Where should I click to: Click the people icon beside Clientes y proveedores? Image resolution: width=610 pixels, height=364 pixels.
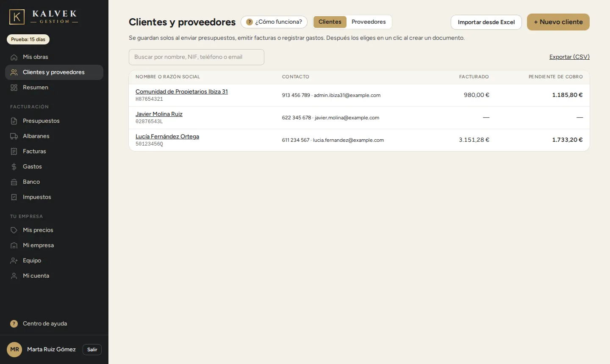coord(14,72)
